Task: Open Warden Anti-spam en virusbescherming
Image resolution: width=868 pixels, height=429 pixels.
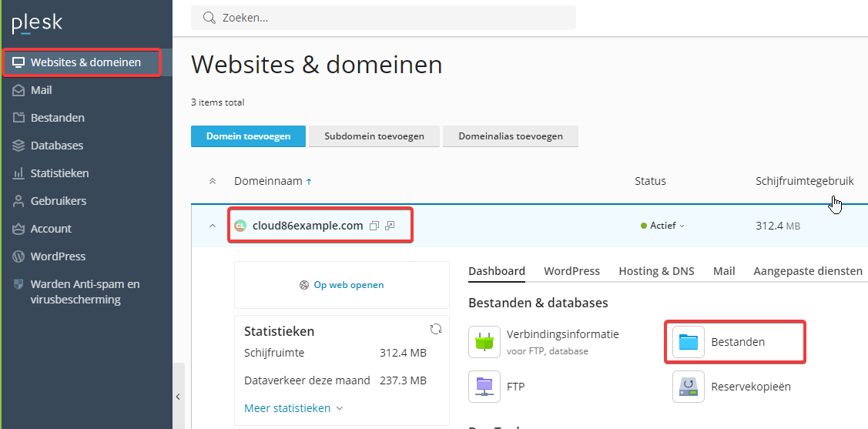Action: pyautogui.click(x=85, y=292)
